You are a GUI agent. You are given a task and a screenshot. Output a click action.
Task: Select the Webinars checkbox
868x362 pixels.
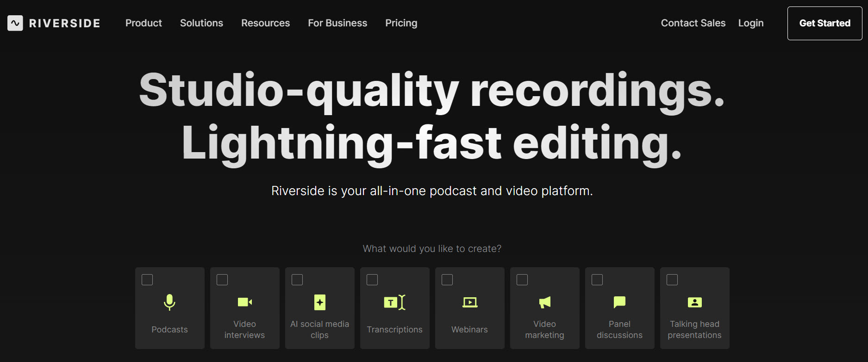[x=447, y=280]
